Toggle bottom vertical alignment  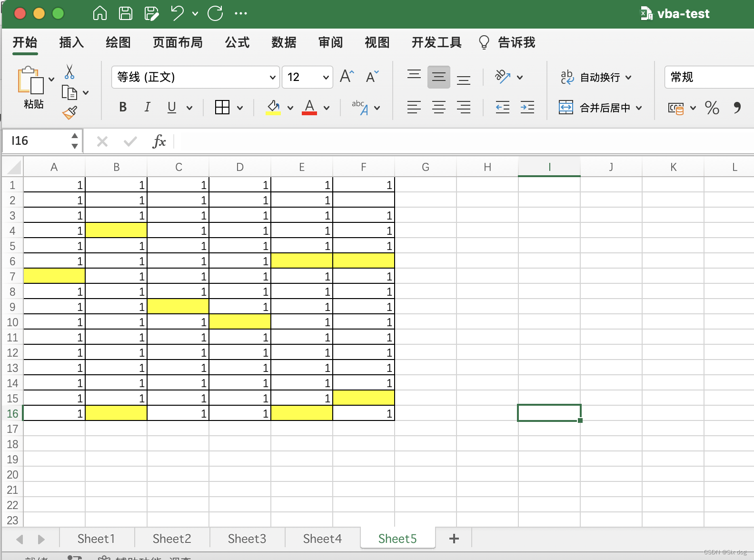pos(464,80)
